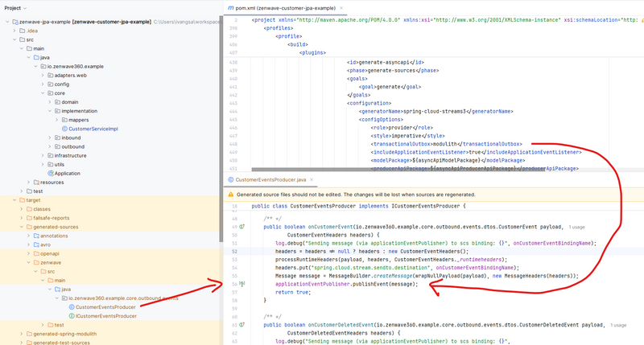This screenshot has height=345, width=644.
Task: Click the gutter icon at line 61
Action: (243, 324)
